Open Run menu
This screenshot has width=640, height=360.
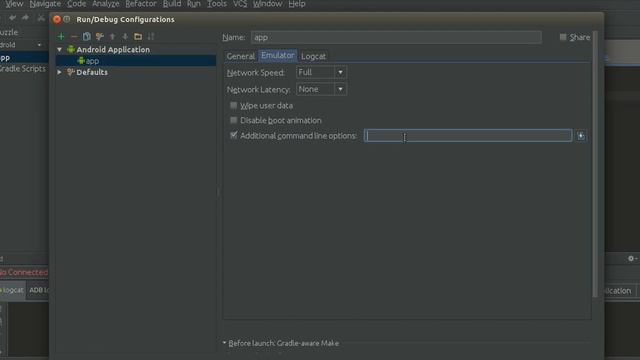(x=194, y=4)
